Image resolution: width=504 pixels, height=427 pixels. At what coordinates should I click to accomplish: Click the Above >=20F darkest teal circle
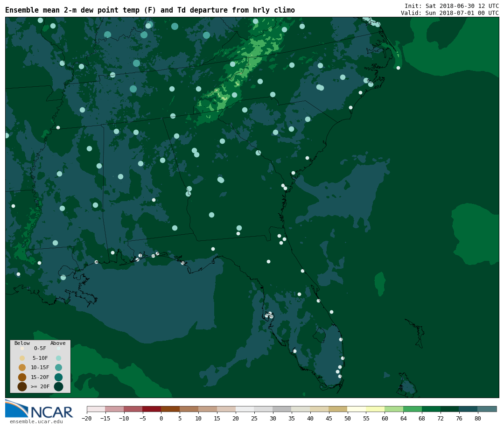pos(58,386)
